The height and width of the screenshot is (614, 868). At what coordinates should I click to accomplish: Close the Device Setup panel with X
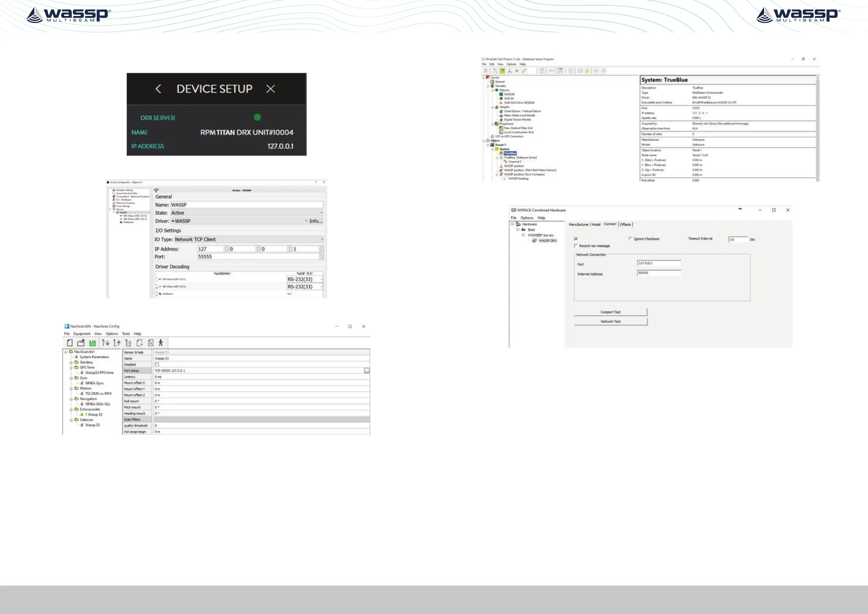click(270, 89)
